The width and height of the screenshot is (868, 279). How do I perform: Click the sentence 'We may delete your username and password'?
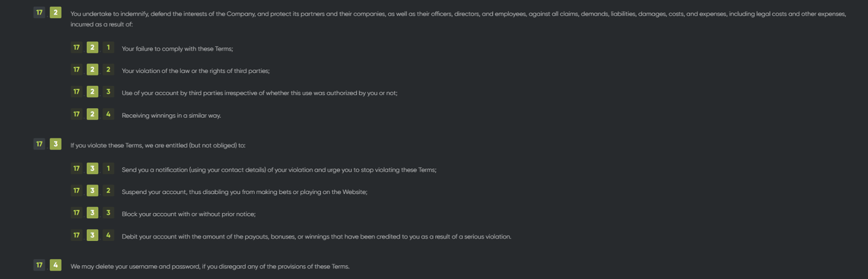(210, 266)
